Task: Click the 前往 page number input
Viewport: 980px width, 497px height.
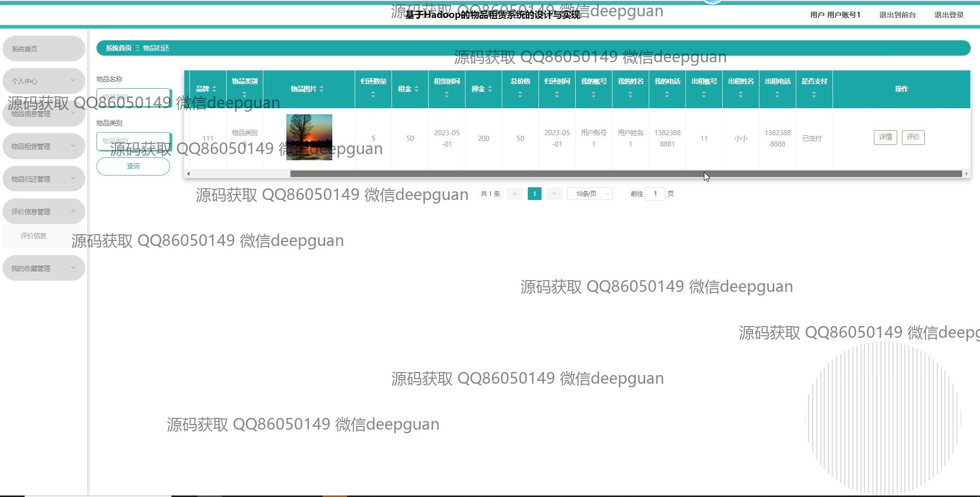Action: [x=655, y=194]
